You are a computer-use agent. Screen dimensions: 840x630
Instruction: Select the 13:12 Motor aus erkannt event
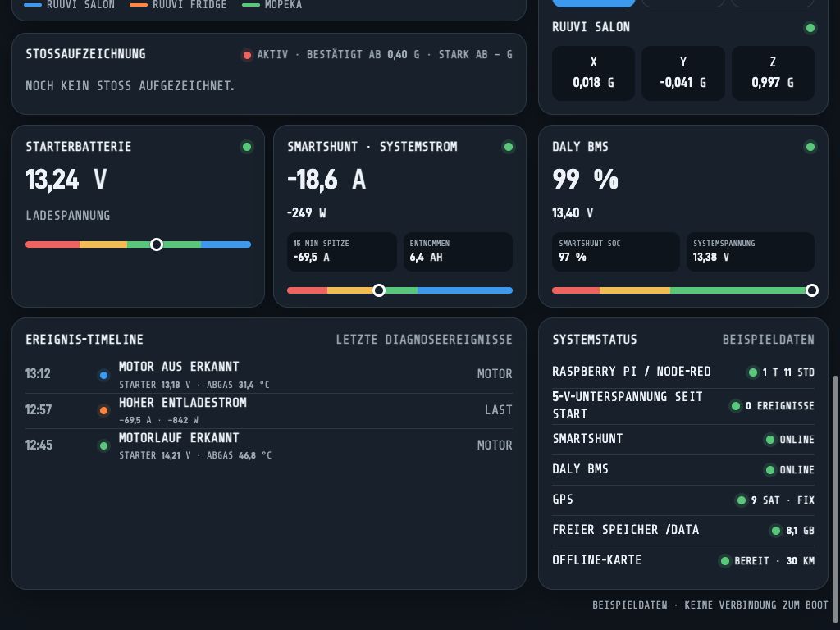click(x=269, y=375)
